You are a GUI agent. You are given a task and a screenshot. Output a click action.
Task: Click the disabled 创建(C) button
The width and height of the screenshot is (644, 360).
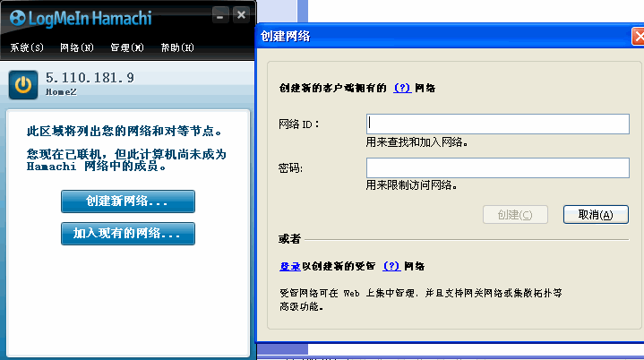(x=515, y=215)
